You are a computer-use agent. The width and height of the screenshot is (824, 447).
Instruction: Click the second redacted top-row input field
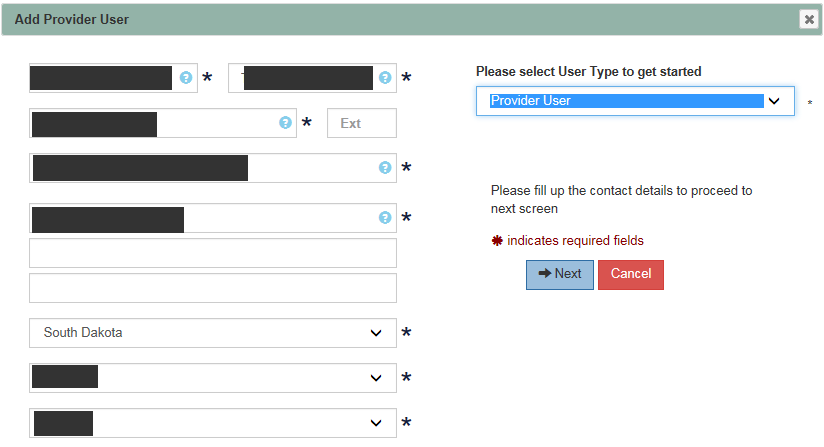312,78
